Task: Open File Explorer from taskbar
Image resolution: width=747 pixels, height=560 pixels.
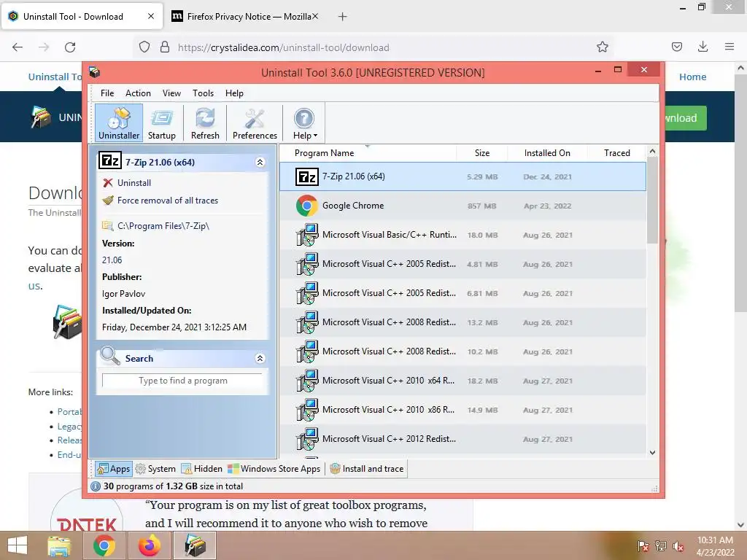Action: click(59, 545)
